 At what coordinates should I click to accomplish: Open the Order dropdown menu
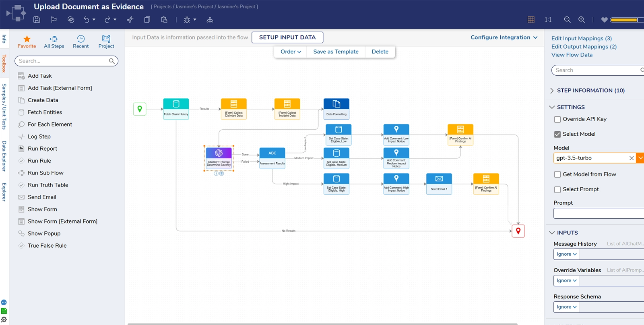[291, 52]
